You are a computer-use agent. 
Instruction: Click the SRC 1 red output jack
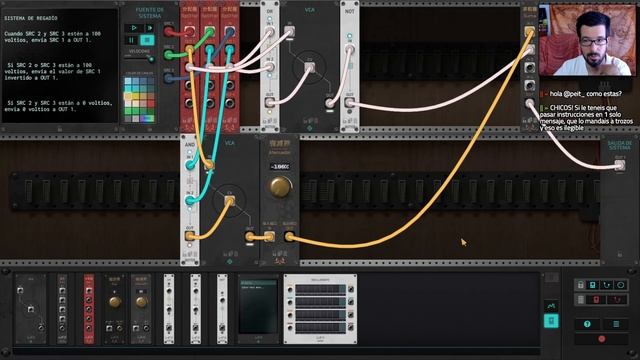click(169, 31)
